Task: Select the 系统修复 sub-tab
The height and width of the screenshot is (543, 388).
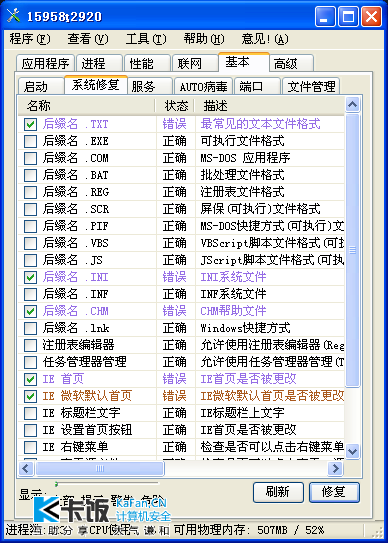Action: pyautogui.click(x=96, y=85)
